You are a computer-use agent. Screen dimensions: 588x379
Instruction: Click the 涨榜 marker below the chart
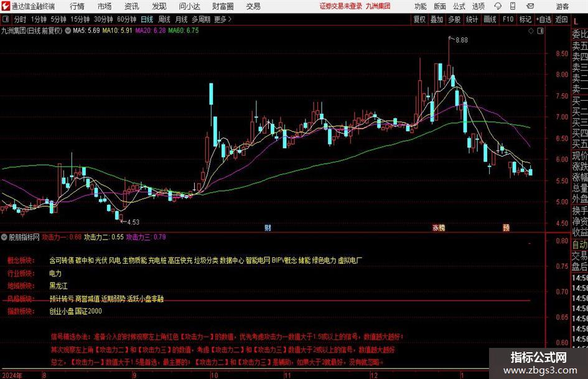[439, 228]
